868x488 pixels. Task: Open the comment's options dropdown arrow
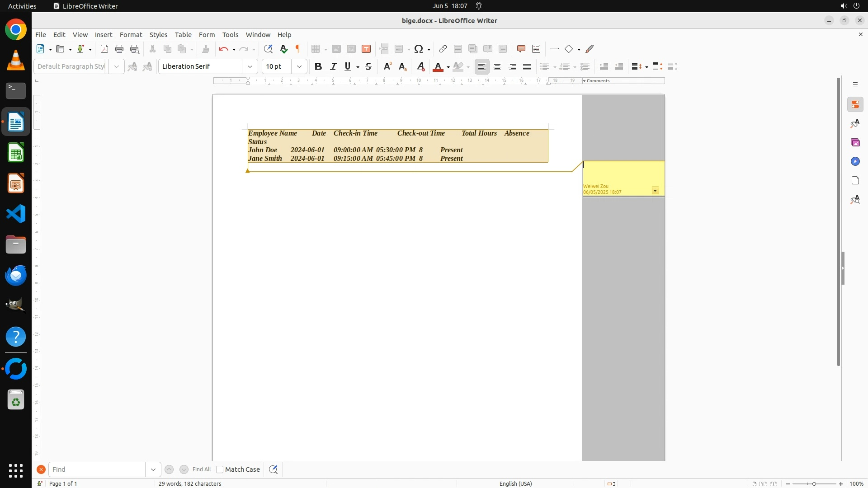coord(655,191)
